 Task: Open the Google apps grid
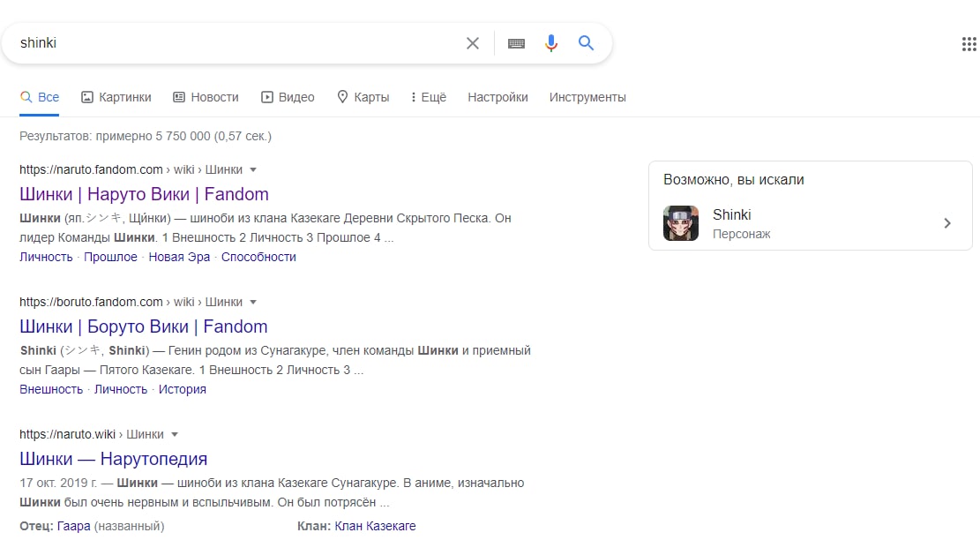(x=969, y=44)
